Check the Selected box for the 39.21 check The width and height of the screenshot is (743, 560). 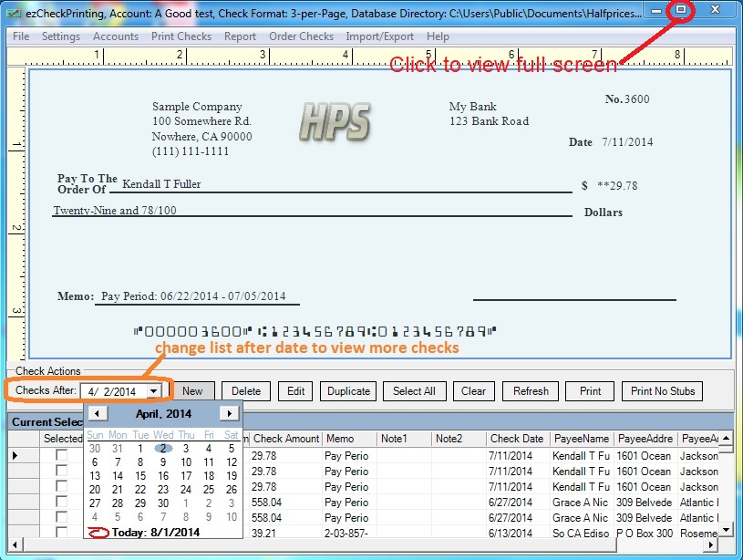pos(61,533)
